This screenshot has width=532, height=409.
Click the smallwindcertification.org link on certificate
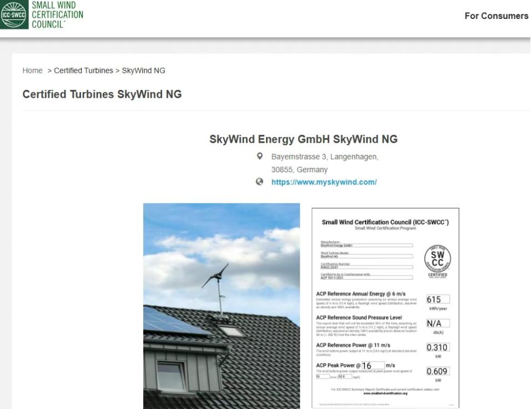click(x=385, y=393)
